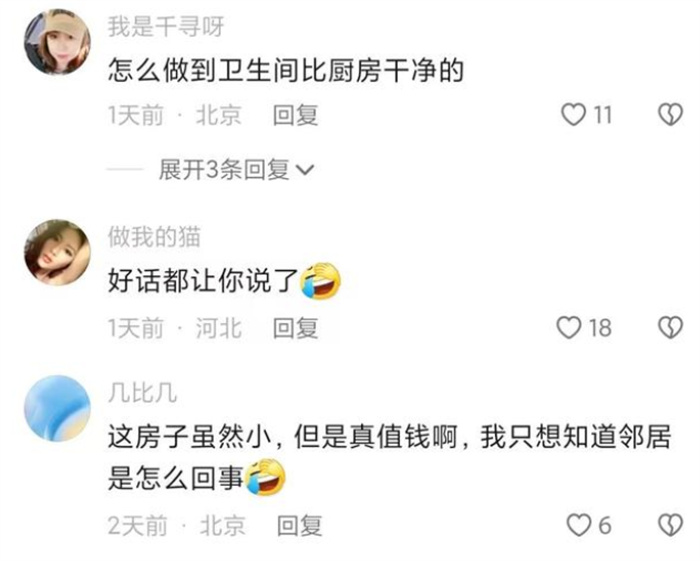The height and width of the screenshot is (561, 700).
Task: Open 做我的猫's profile avatar
Action: 57,252
